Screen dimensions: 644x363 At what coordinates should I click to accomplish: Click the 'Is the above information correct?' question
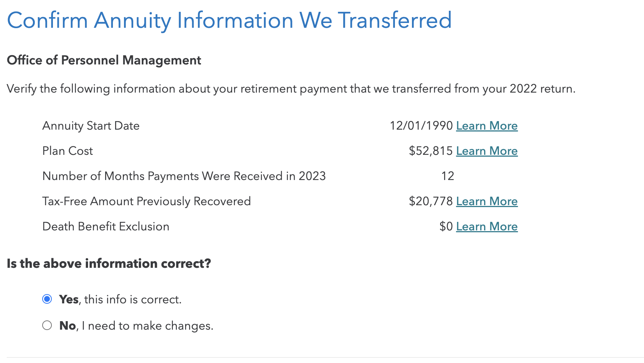pyautogui.click(x=109, y=264)
